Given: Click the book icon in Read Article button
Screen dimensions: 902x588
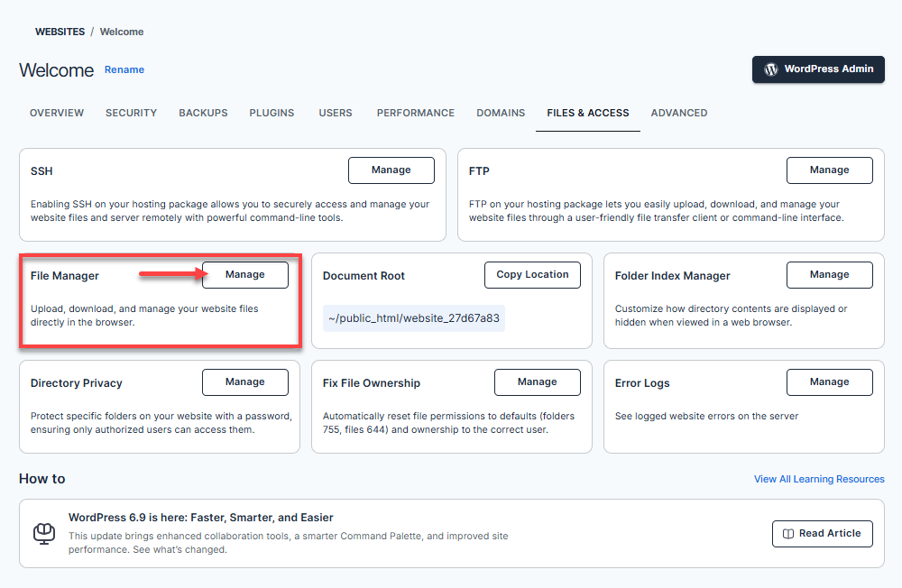Looking at the screenshot, I should [788, 534].
